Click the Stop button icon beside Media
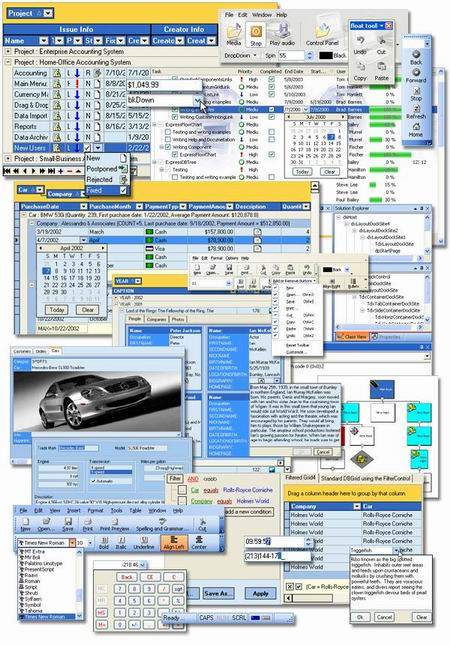 point(256,32)
